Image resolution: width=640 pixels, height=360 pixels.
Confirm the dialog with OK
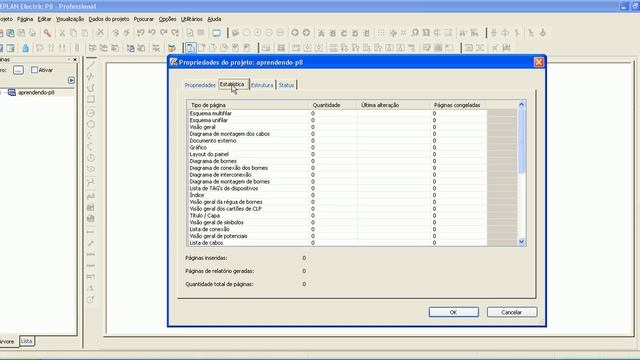pyautogui.click(x=453, y=312)
